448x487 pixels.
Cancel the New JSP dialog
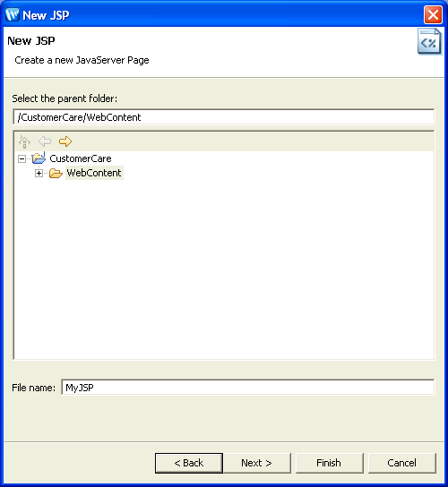pos(401,463)
